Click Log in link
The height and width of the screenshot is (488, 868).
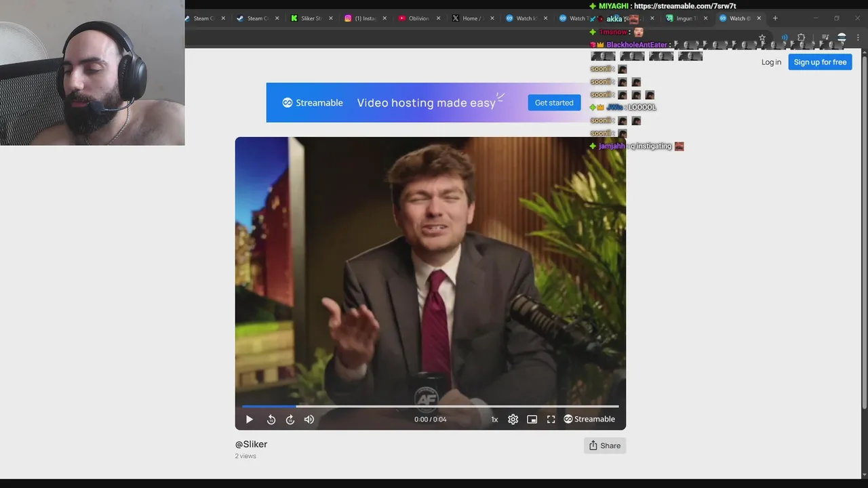(x=771, y=62)
